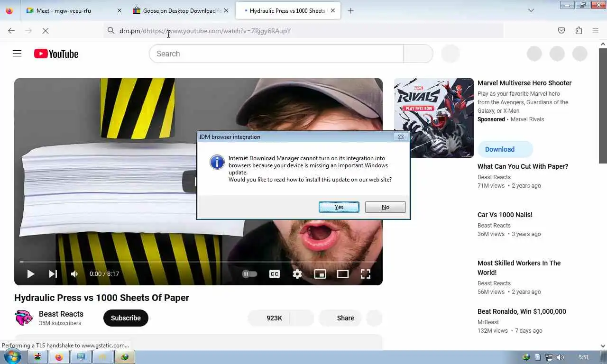607x364 pixels.
Task: Focus the YouTube Search field
Action: (276, 54)
